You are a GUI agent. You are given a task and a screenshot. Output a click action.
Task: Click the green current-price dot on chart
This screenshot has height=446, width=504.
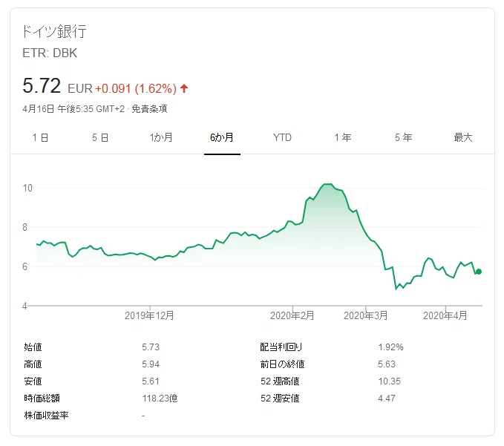coord(479,272)
